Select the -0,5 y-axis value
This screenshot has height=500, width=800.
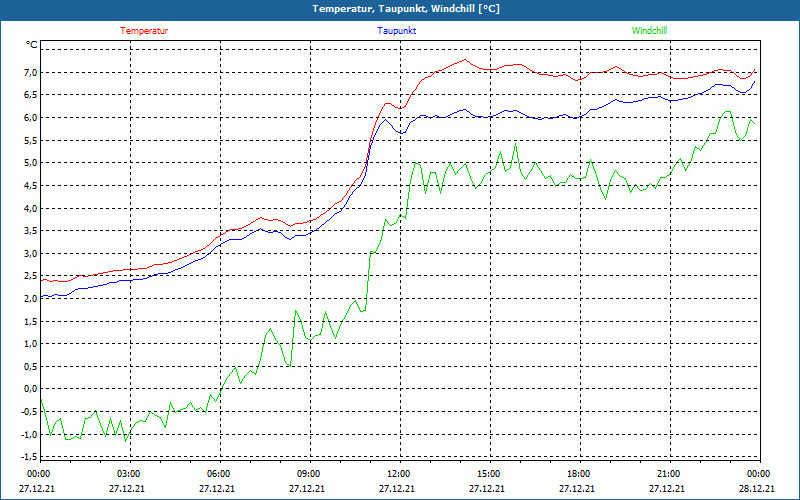click(x=29, y=412)
